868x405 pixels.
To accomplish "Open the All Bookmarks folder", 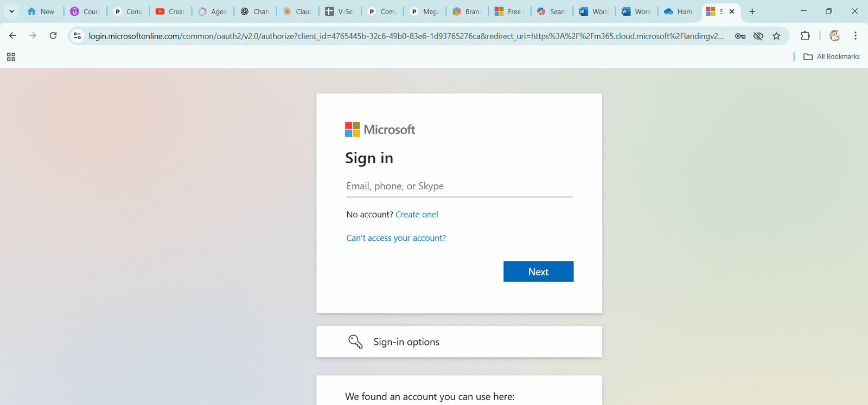I will tap(832, 56).
